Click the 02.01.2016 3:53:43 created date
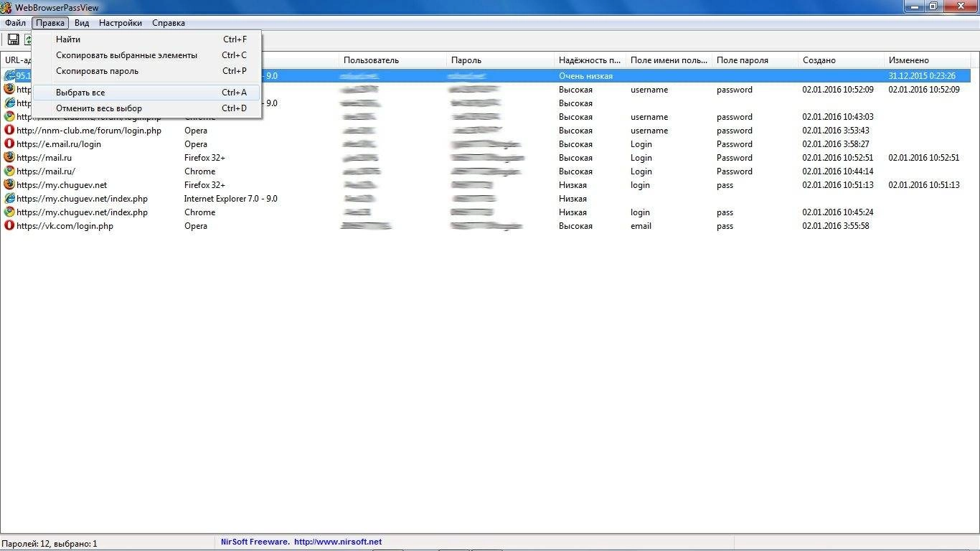Viewport: 980px width, 551px height. click(x=836, y=131)
